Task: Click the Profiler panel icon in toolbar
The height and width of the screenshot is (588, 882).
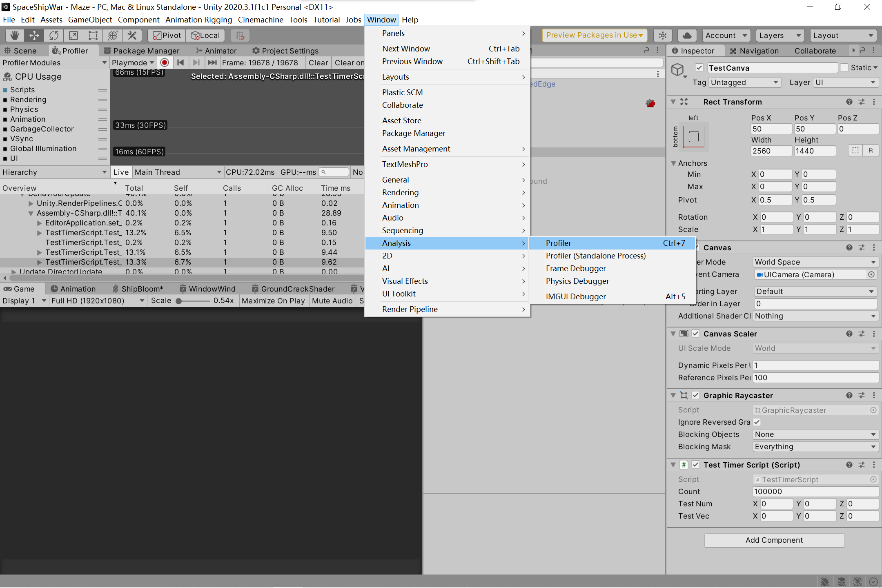Action: (58, 51)
